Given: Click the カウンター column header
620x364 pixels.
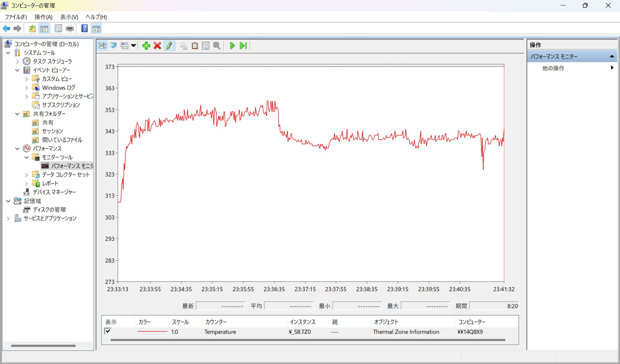Looking at the screenshot, I should pos(244,322).
